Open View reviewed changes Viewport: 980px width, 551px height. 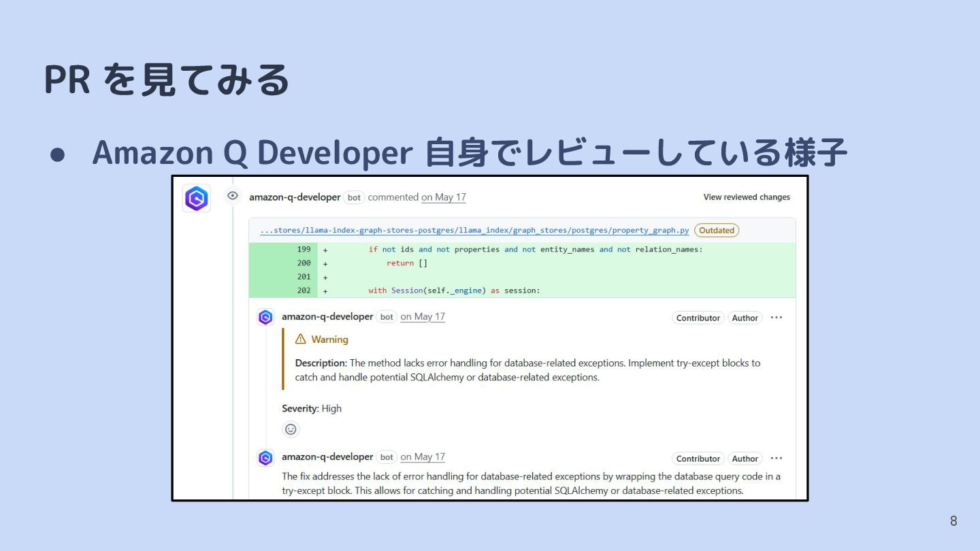click(x=747, y=197)
